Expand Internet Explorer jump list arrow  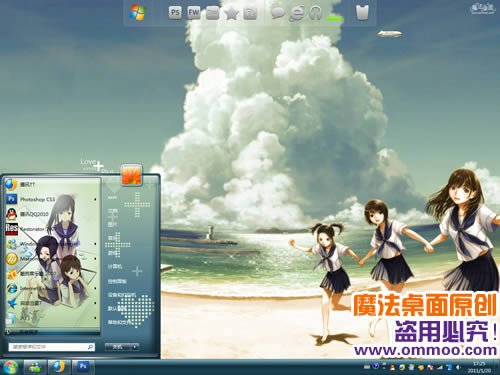(95, 288)
